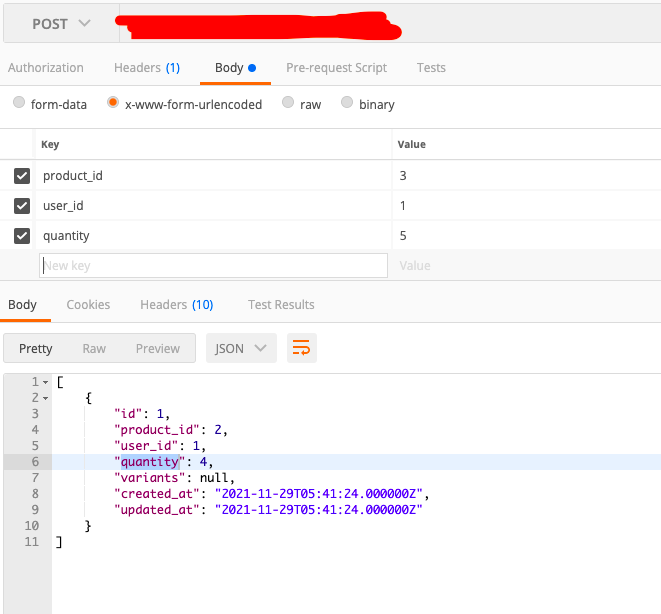
Task: Open the Test Results tab
Action: click(x=281, y=305)
